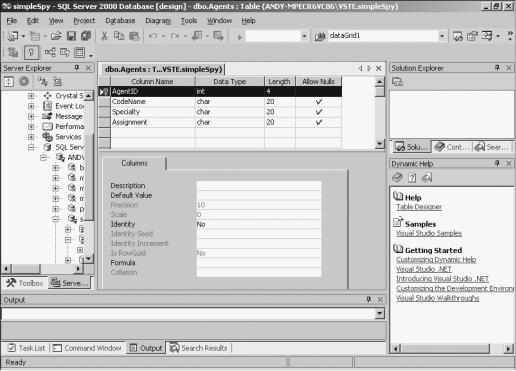Open the File menu

pyautogui.click(x=12, y=21)
